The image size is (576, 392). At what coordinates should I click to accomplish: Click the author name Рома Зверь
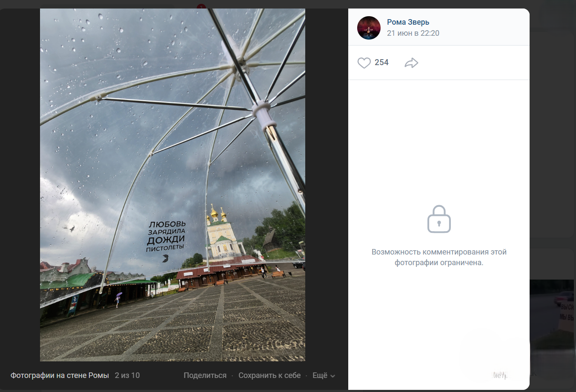[408, 22]
